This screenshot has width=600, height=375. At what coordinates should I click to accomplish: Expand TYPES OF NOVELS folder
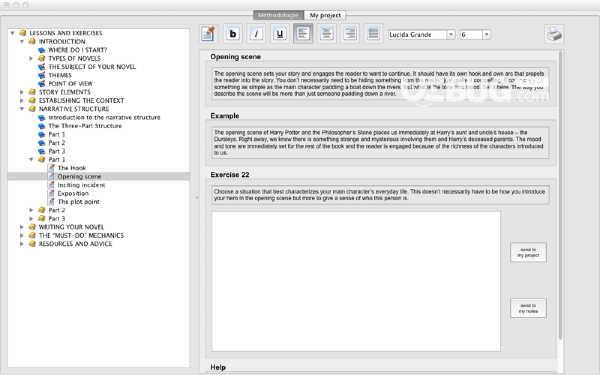(31, 58)
